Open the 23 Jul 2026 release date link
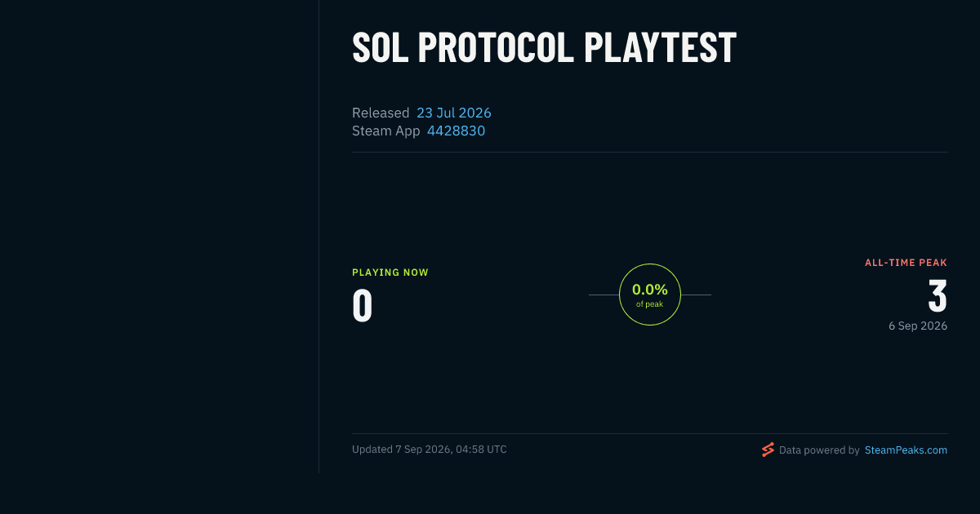The image size is (980, 514). coord(454,113)
